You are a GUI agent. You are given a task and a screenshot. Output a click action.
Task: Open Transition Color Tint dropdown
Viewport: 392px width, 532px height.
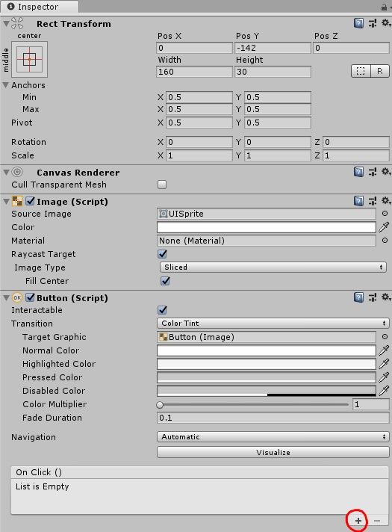point(273,324)
